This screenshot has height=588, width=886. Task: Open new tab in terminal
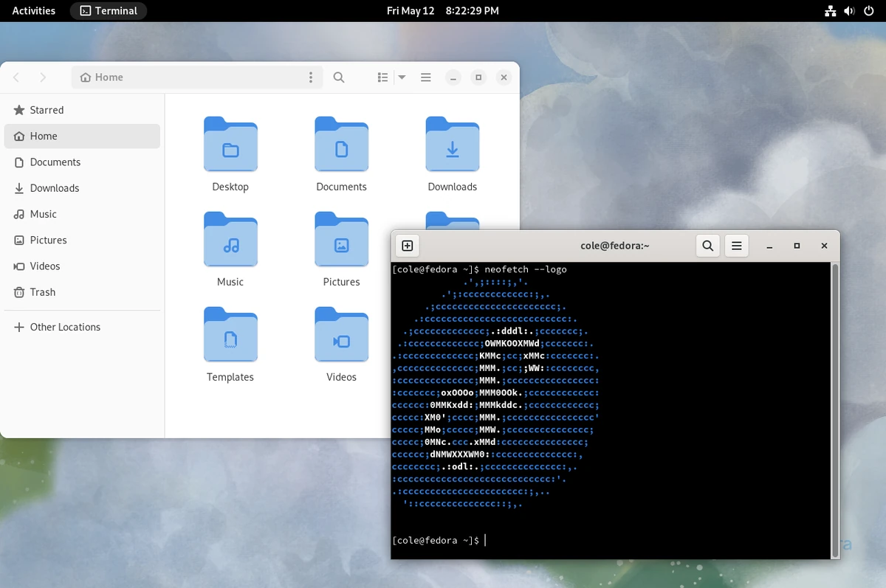(x=407, y=246)
